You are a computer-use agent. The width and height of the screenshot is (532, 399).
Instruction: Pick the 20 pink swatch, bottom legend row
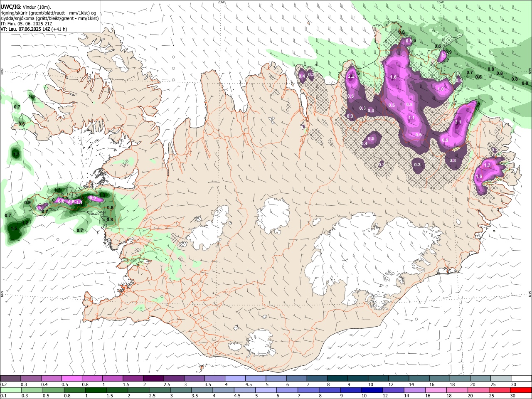[478, 390]
